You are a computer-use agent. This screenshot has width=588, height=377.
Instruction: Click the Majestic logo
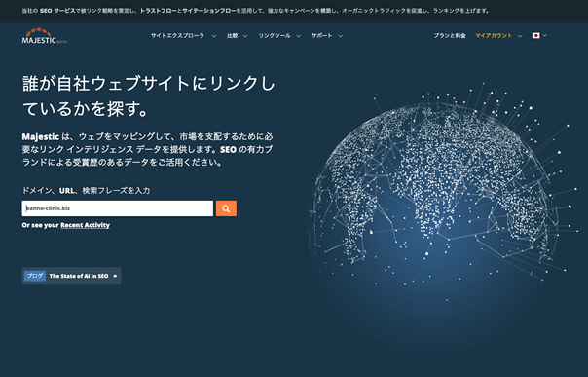point(44,36)
